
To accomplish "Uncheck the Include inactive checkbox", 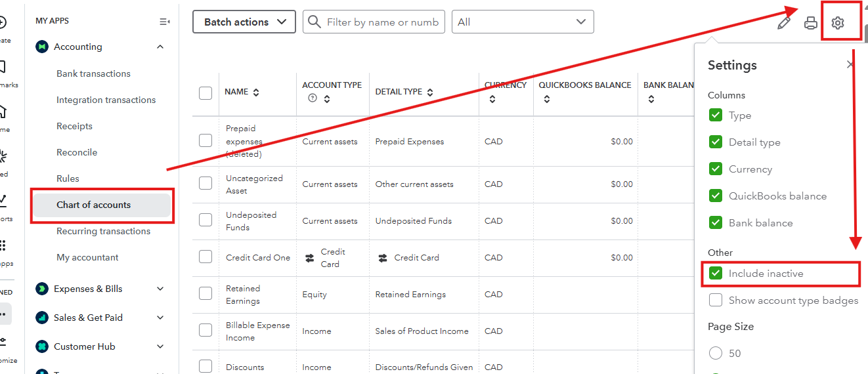I will pyautogui.click(x=716, y=274).
